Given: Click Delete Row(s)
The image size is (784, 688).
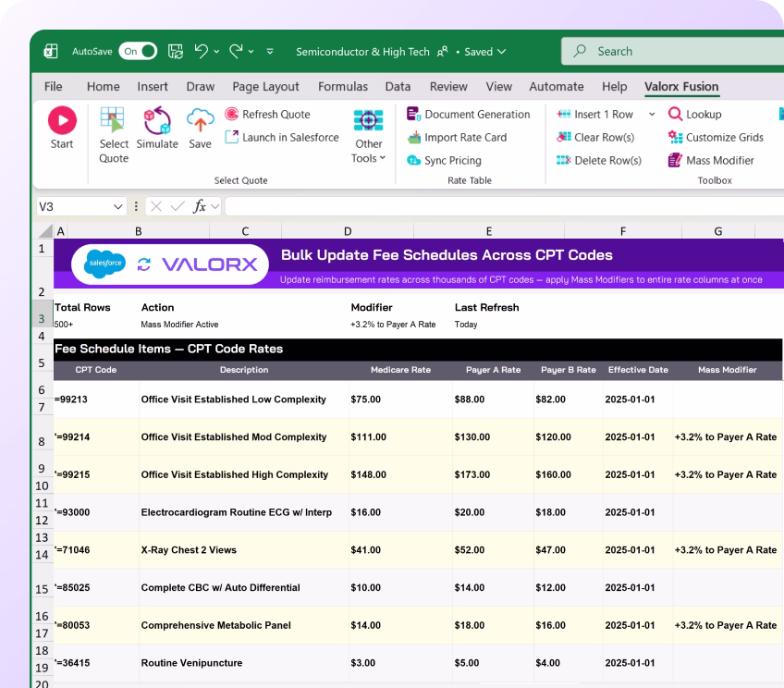Looking at the screenshot, I should (598, 160).
